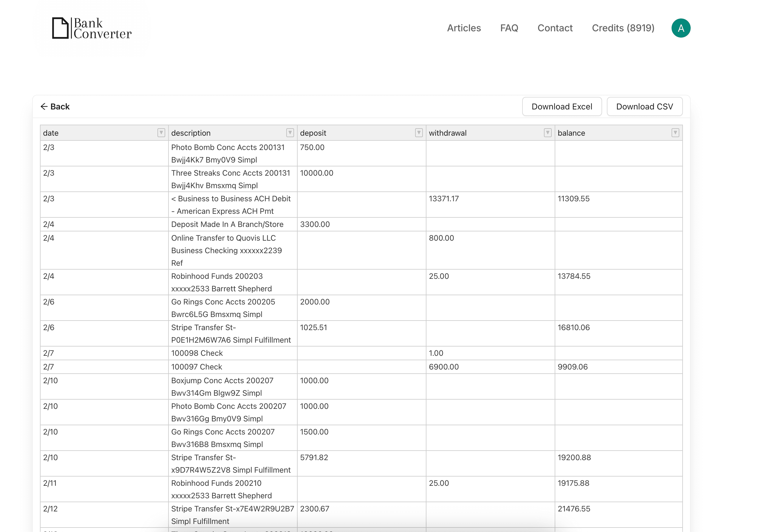767x532 pixels.
Task: Click the American Express ACH Pmt description
Action: click(225, 211)
